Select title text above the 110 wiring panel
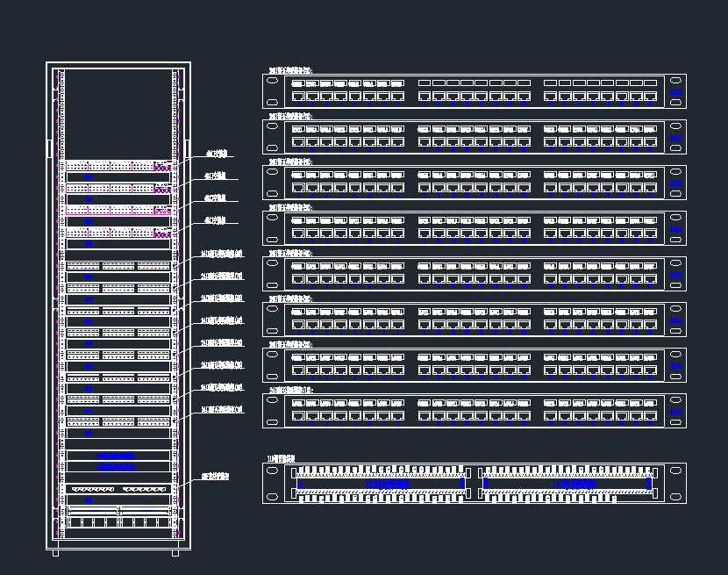 [x=282, y=458]
